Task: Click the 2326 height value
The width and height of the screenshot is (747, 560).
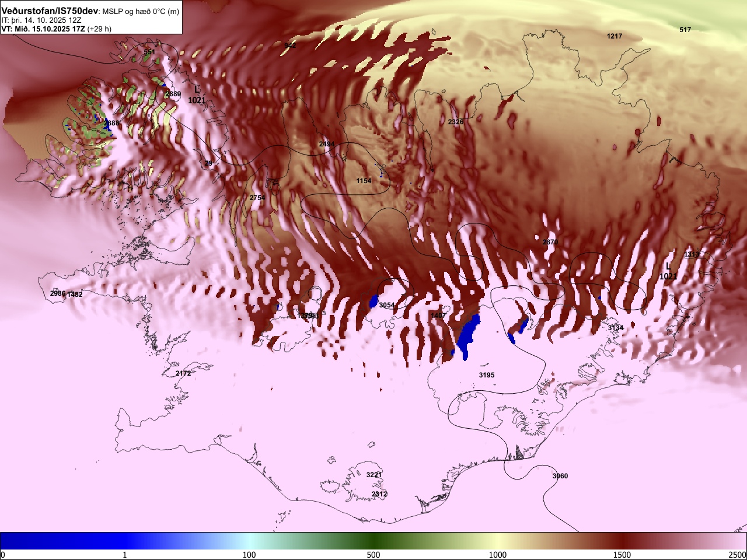Action: pos(456,122)
